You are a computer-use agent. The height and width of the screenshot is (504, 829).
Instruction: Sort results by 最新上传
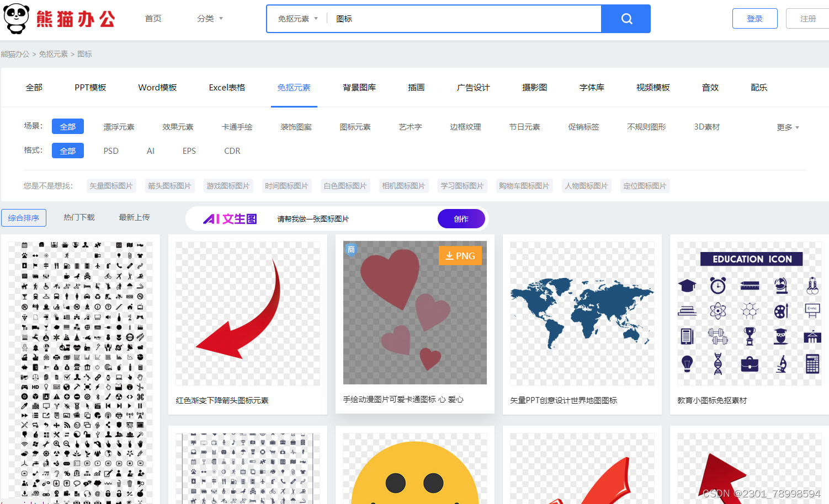134,217
